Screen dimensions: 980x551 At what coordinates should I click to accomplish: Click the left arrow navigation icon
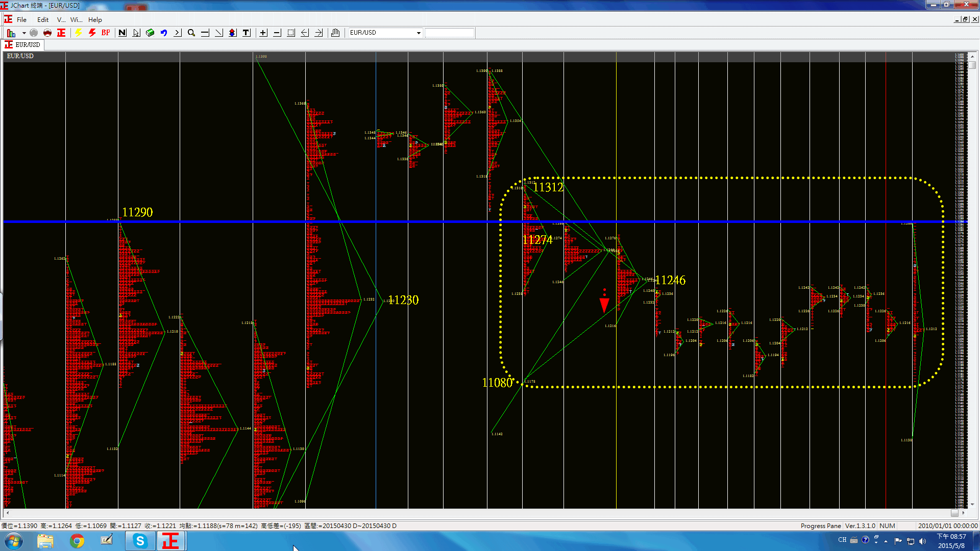point(305,33)
